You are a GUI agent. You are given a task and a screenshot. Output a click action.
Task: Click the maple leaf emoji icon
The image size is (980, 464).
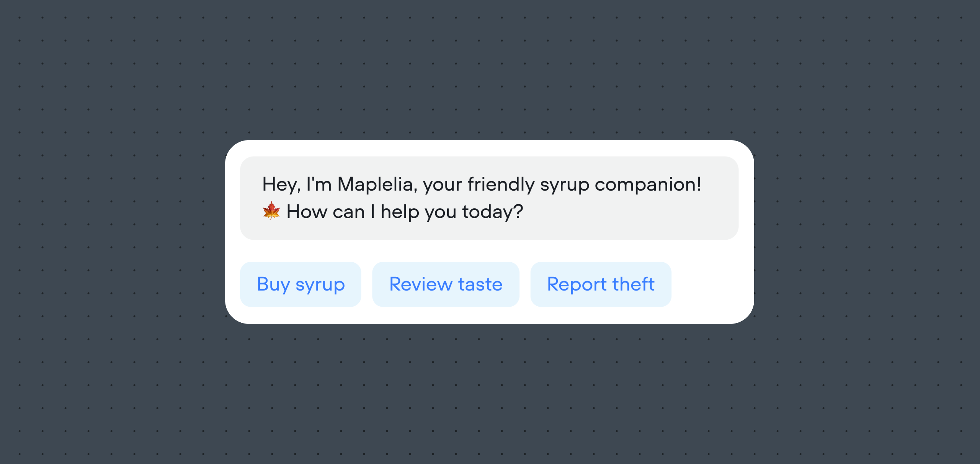coord(271,211)
